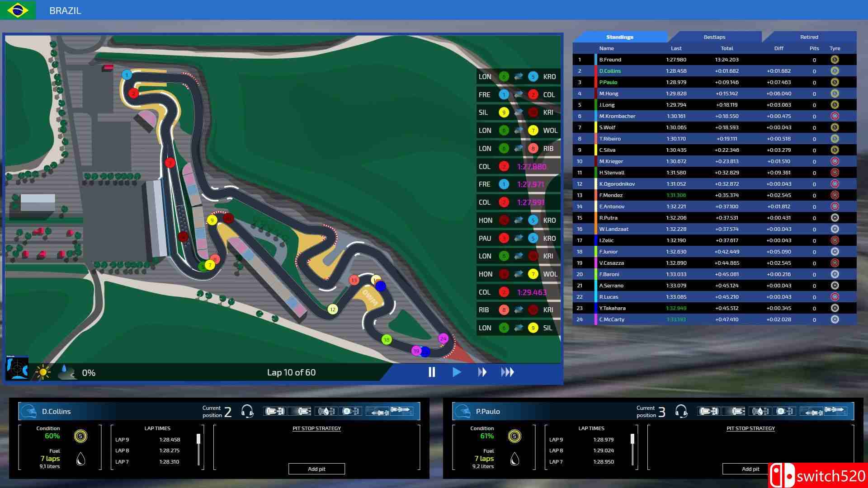Set race speed to triple fast-forward
The height and width of the screenshot is (488, 868).
[x=507, y=372]
